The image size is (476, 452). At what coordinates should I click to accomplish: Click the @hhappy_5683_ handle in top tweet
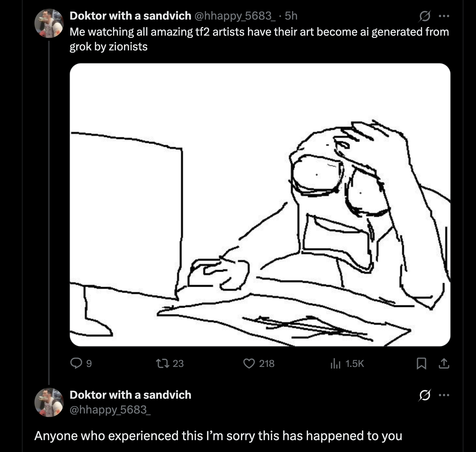tap(235, 16)
